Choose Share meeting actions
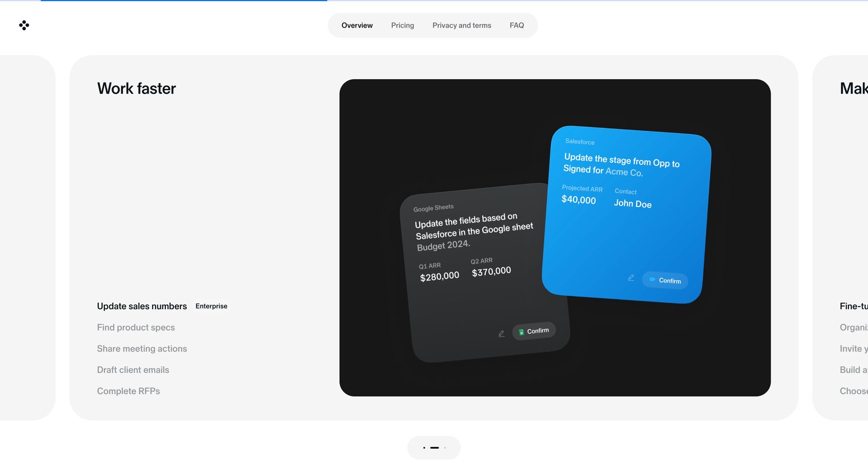 [x=142, y=349]
